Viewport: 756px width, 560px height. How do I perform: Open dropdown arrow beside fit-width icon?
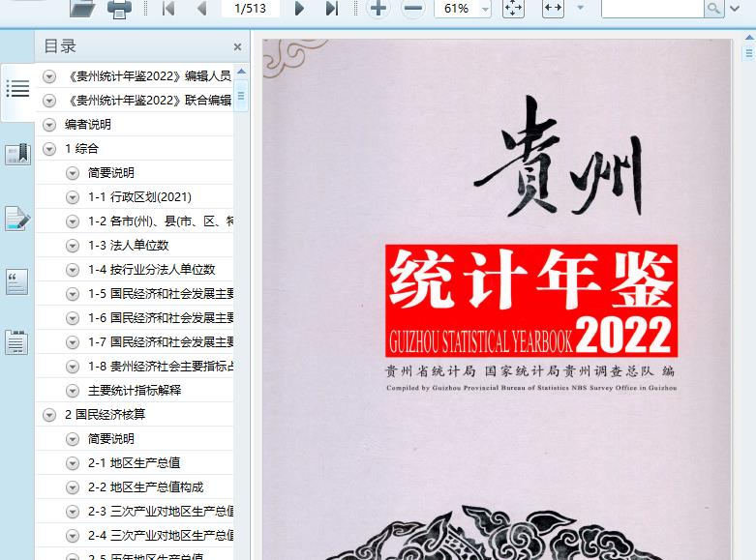point(581,8)
